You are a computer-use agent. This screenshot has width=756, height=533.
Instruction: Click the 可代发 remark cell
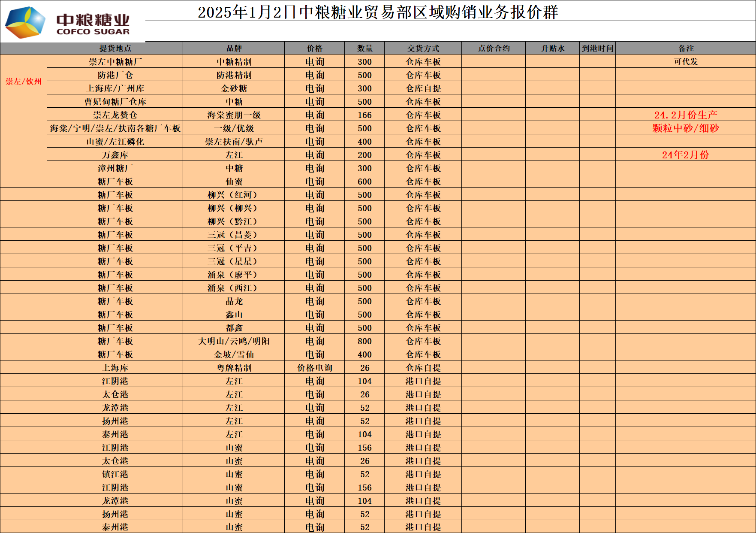point(686,62)
